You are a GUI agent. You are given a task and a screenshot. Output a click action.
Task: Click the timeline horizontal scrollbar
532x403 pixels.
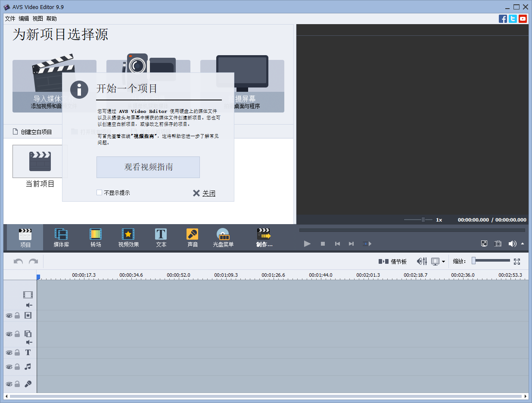266,396
